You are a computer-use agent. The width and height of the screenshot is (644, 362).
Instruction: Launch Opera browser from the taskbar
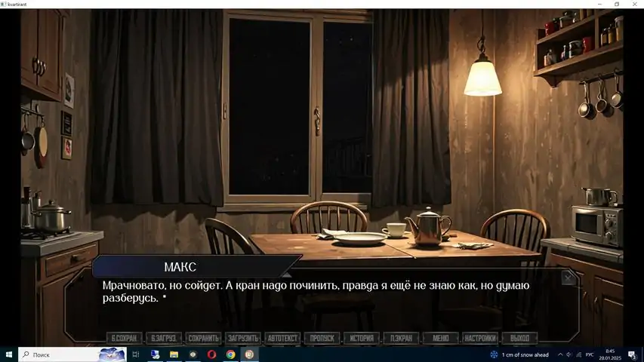pos(211,354)
